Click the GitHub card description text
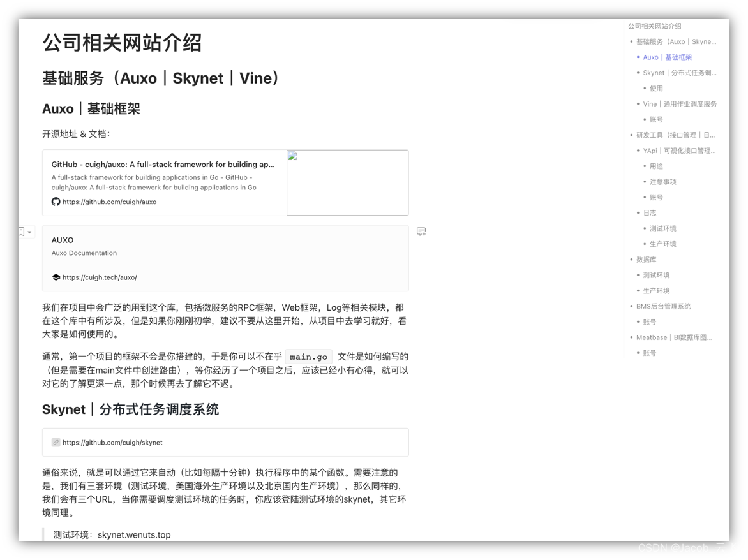The image size is (748, 560). (154, 182)
